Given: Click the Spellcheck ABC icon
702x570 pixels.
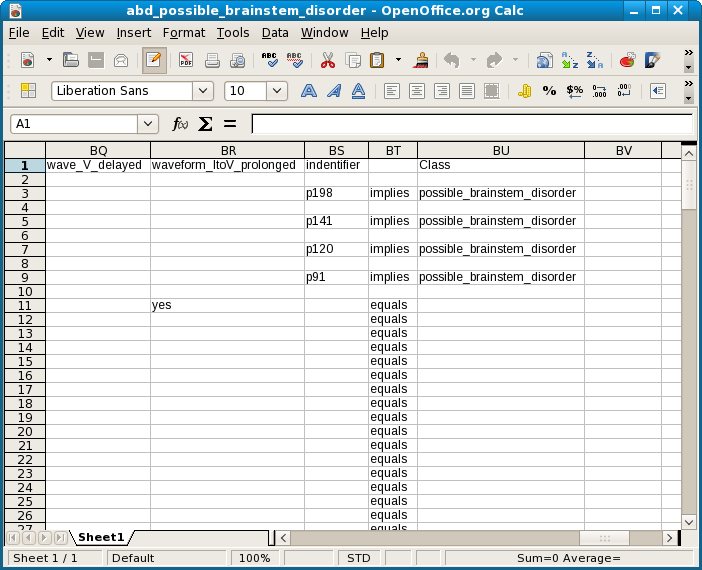Looking at the screenshot, I should [x=269, y=60].
